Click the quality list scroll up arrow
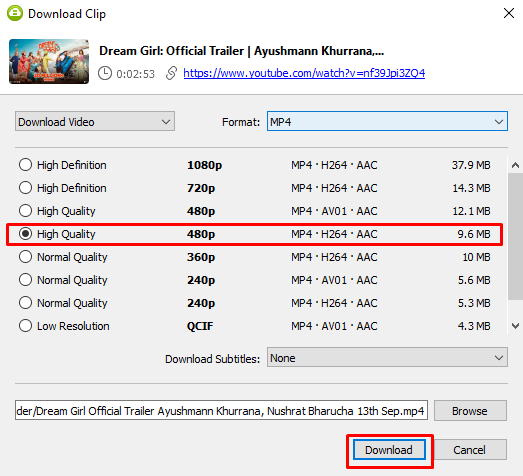The width and height of the screenshot is (523, 476). pos(515,165)
